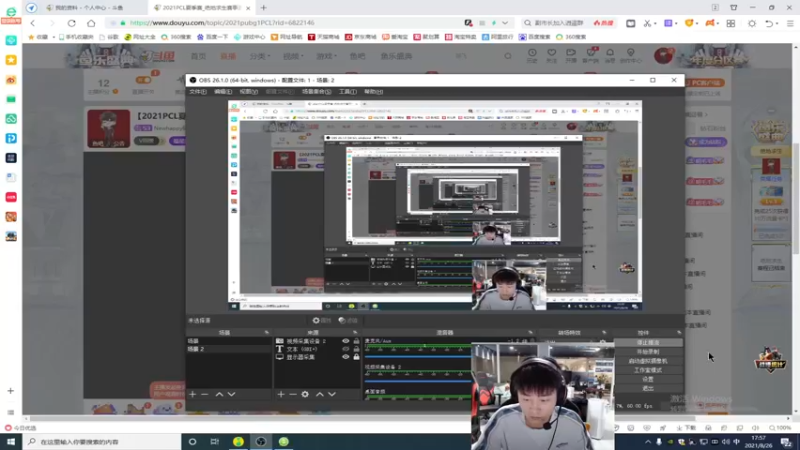Toggle lock on 显示器采集 source
The width and height of the screenshot is (800, 450).
356,357
